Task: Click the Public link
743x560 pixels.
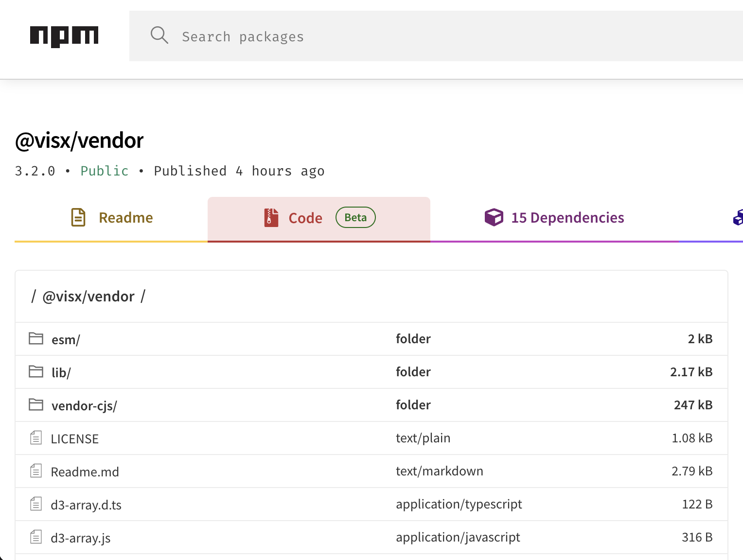Action: (x=104, y=171)
